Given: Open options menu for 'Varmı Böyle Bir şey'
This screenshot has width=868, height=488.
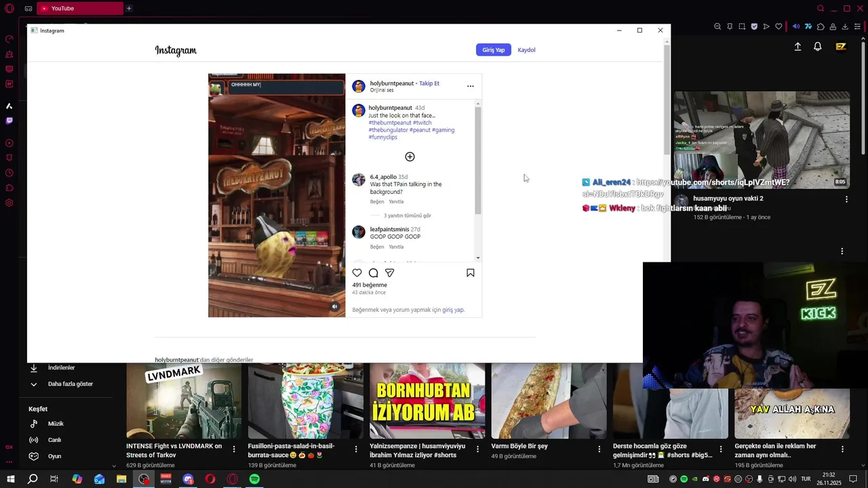Looking at the screenshot, I should 599,449.
